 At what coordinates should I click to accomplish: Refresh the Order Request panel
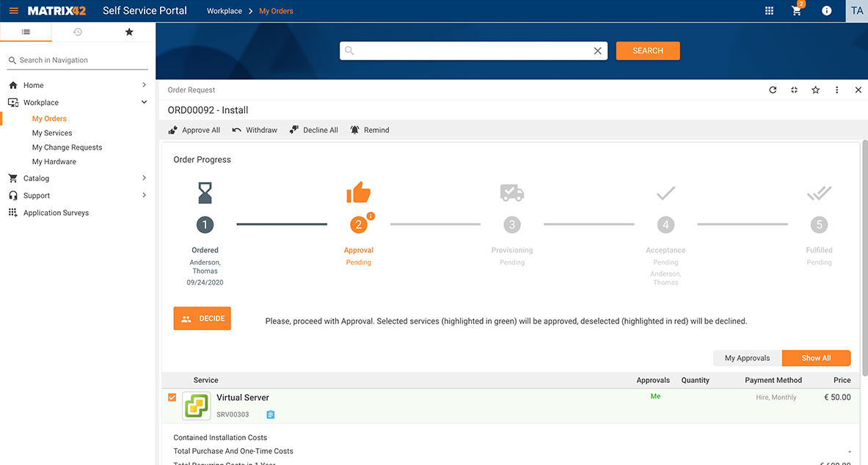(773, 89)
